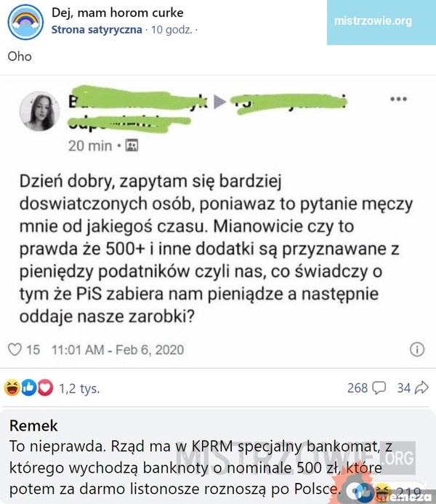Viewport: 436px width, 504px height.
Task: Open the 34 shares arrow
Action: (x=413, y=388)
